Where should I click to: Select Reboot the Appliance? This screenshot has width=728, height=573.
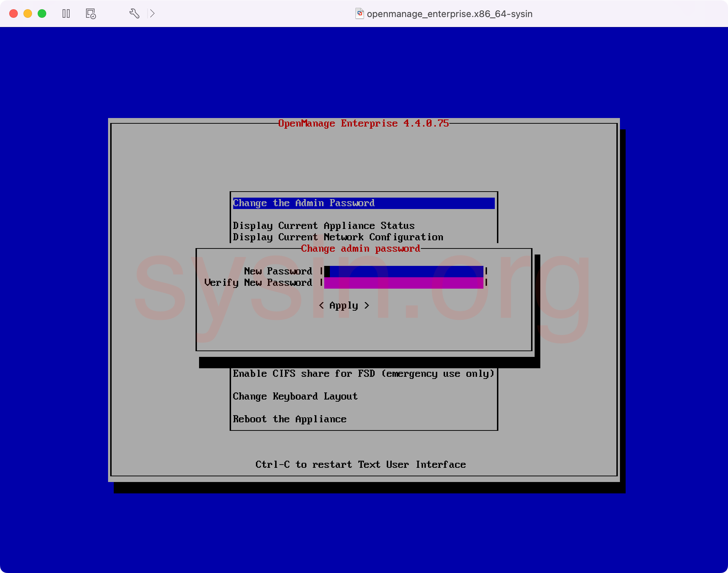pos(289,419)
